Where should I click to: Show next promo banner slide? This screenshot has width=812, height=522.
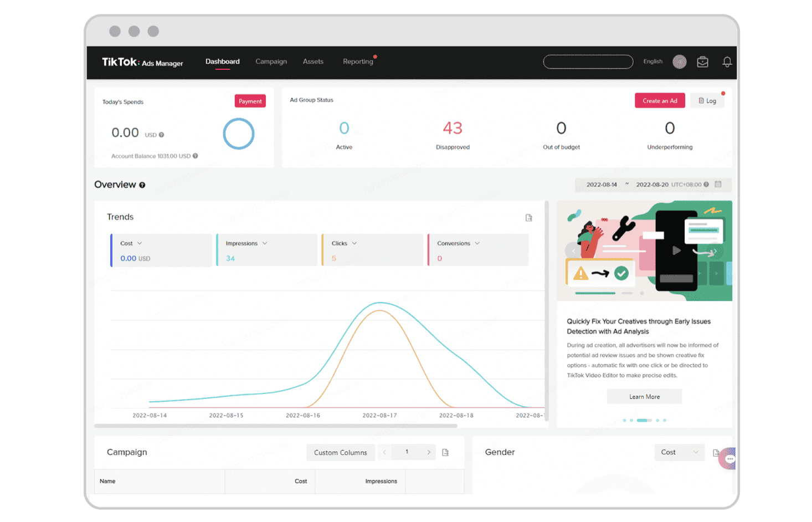tap(715, 251)
